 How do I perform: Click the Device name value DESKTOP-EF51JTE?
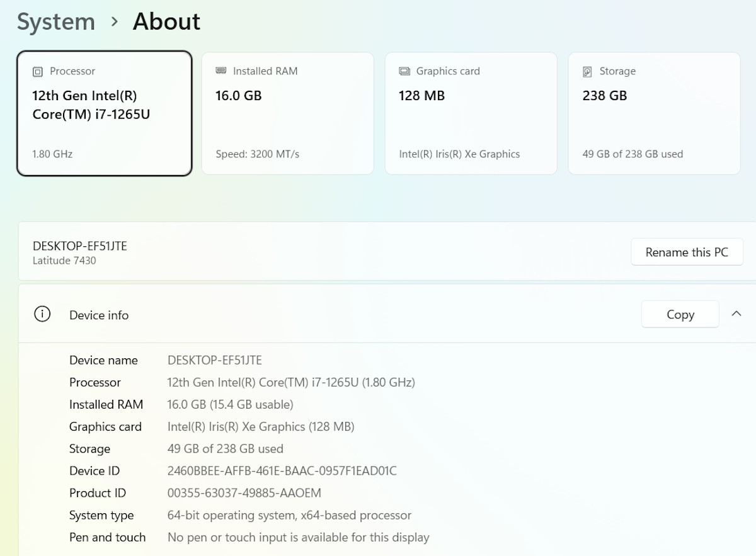pyautogui.click(x=215, y=360)
